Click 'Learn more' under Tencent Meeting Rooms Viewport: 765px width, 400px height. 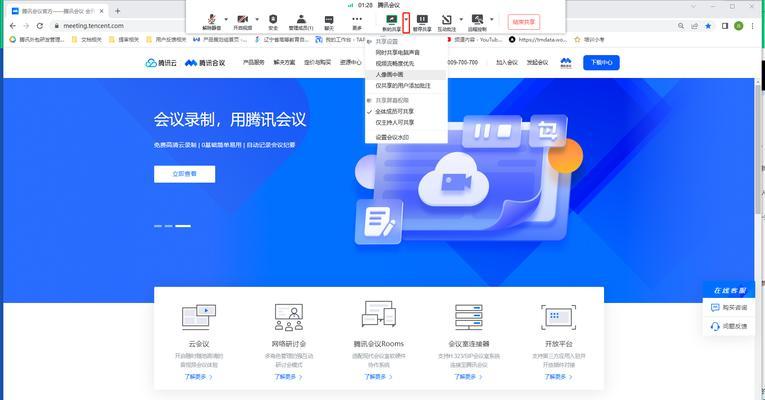378,377
